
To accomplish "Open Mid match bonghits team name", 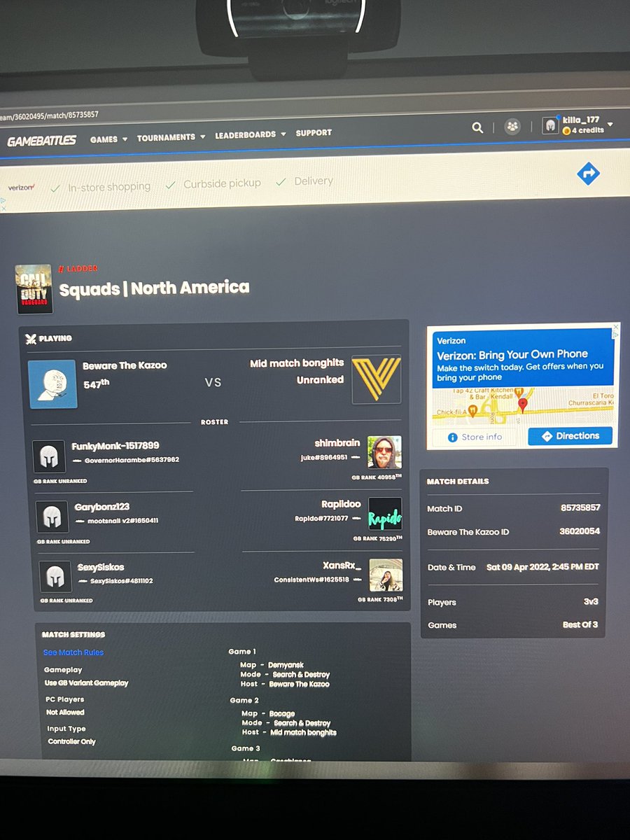I will [x=297, y=363].
